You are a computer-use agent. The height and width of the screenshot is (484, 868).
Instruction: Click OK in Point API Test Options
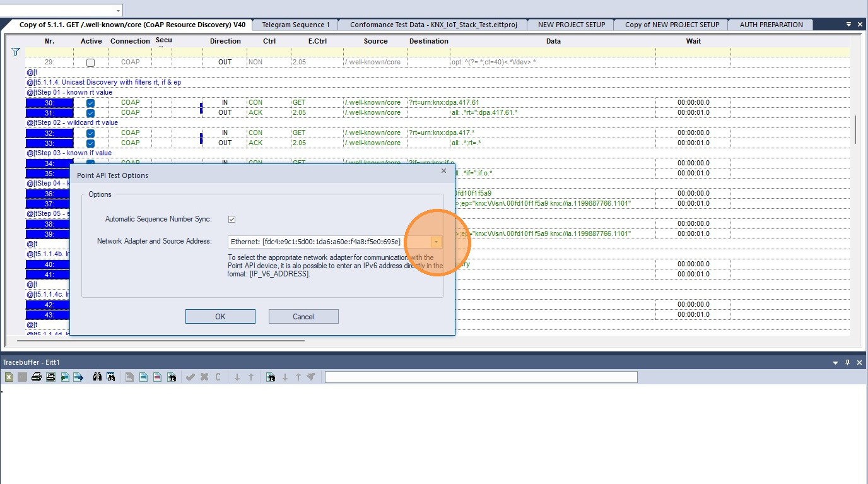click(220, 316)
